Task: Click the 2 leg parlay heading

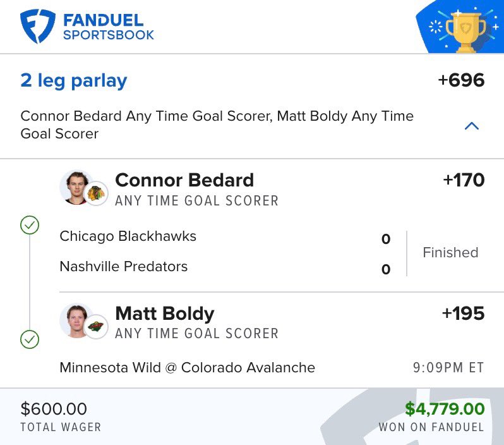Action: click(x=74, y=81)
